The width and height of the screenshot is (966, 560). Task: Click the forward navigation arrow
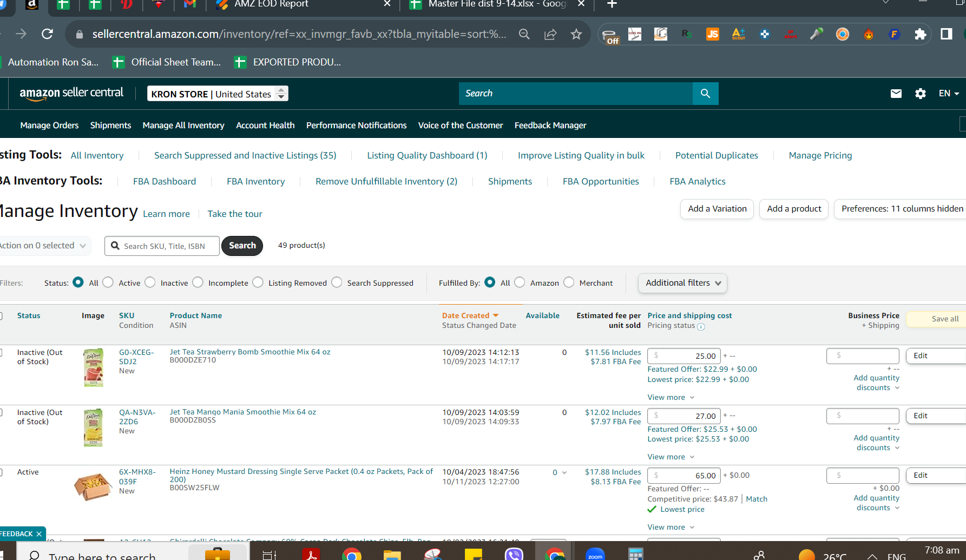point(21,34)
